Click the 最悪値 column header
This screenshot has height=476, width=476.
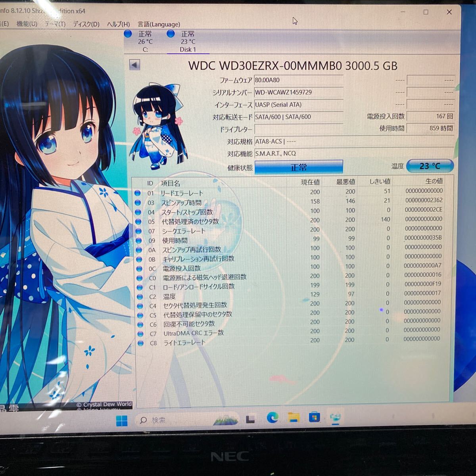tap(345, 182)
